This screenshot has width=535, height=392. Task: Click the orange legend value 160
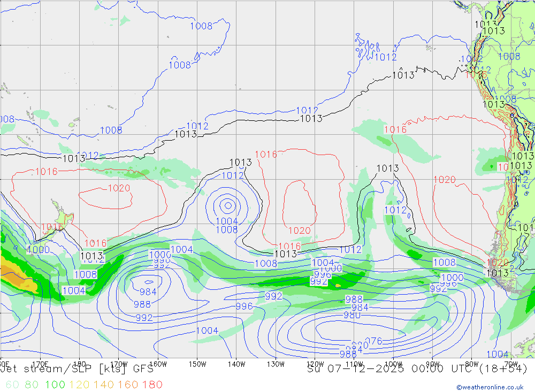tap(128, 385)
